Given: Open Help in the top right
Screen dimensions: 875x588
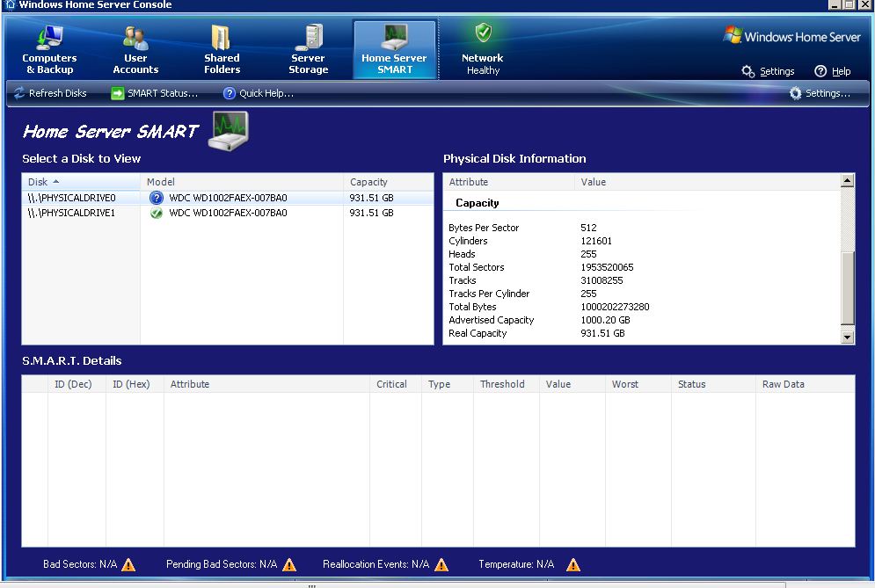Looking at the screenshot, I should (833, 71).
